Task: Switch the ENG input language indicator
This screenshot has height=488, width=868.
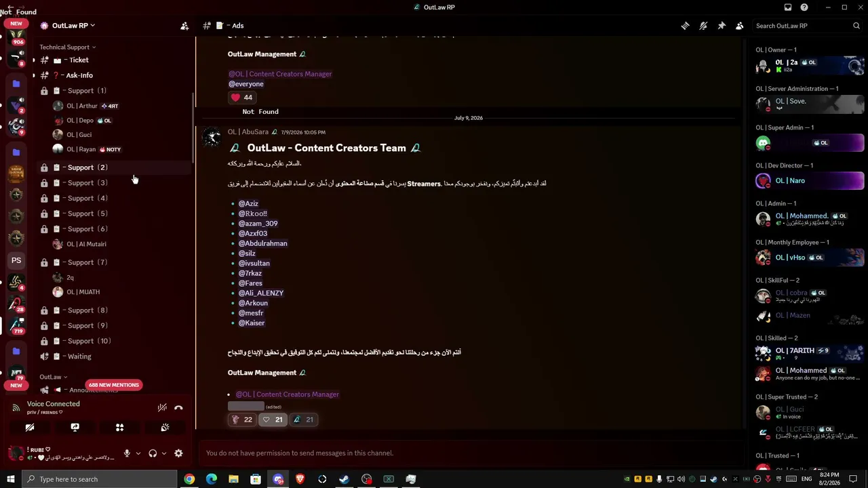Action: (x=807, y=479)
